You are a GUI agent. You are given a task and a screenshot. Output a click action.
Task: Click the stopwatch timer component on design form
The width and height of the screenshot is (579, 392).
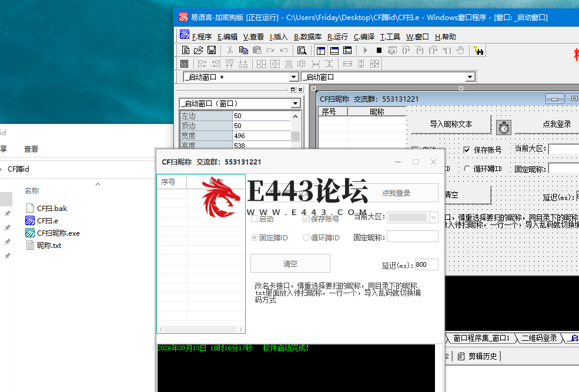(x=504, y=128)
